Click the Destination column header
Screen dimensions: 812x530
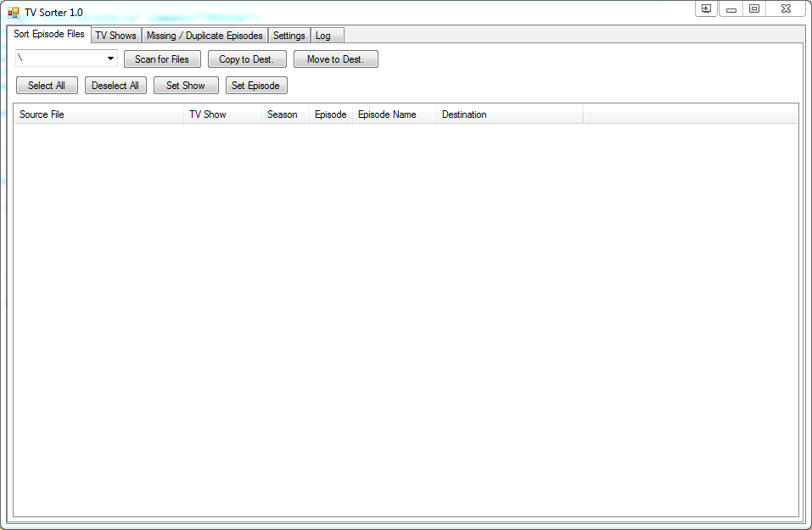pyautogui.click(x=509, y=114)
